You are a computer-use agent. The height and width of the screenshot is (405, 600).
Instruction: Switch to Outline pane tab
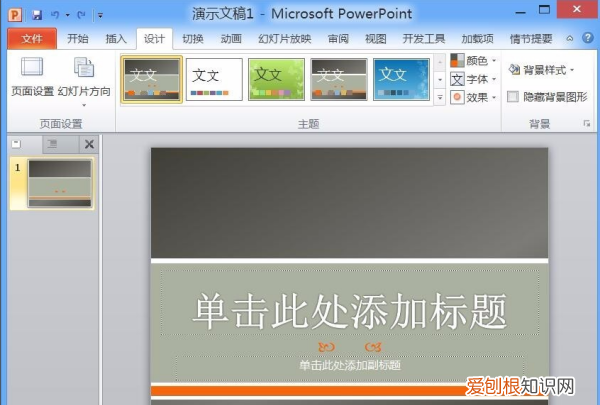(52, 144)
